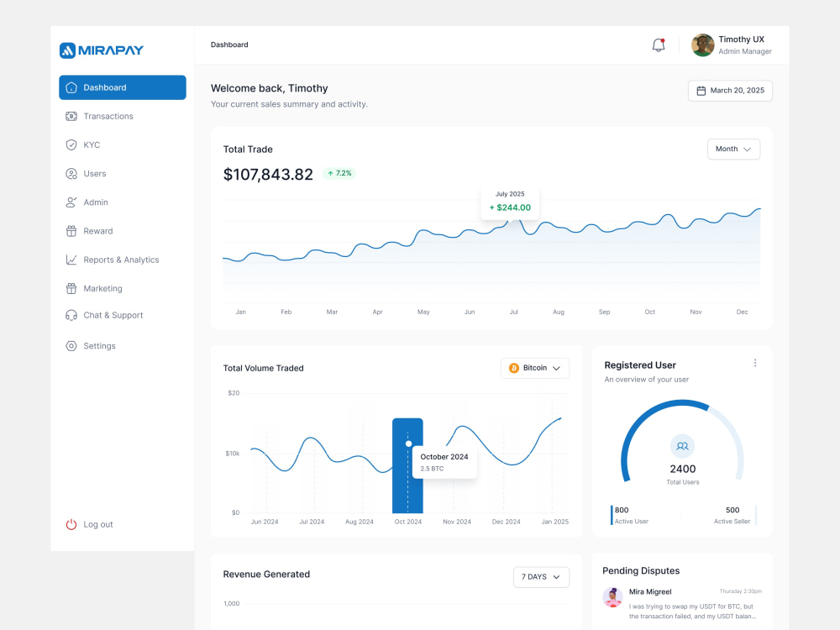The width and height of the screenshot is (840, 630).
Task: Click Timothy's profile avatar
Action: point(703,45)
